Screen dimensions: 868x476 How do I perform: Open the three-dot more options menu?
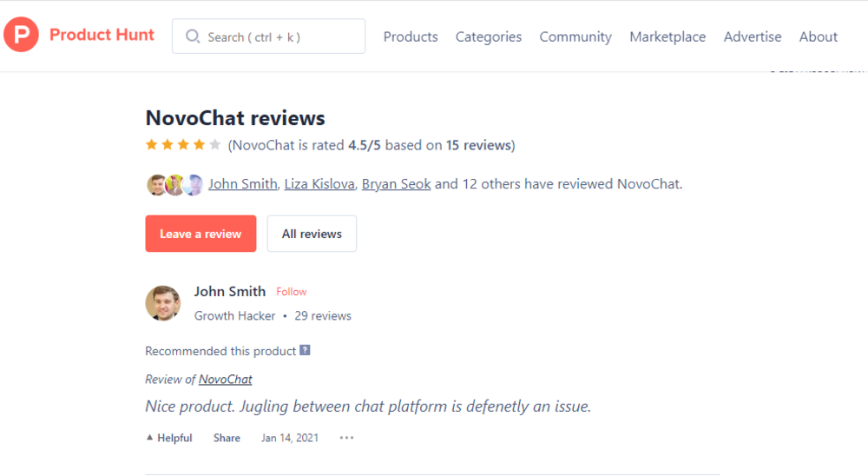(346, 438)
